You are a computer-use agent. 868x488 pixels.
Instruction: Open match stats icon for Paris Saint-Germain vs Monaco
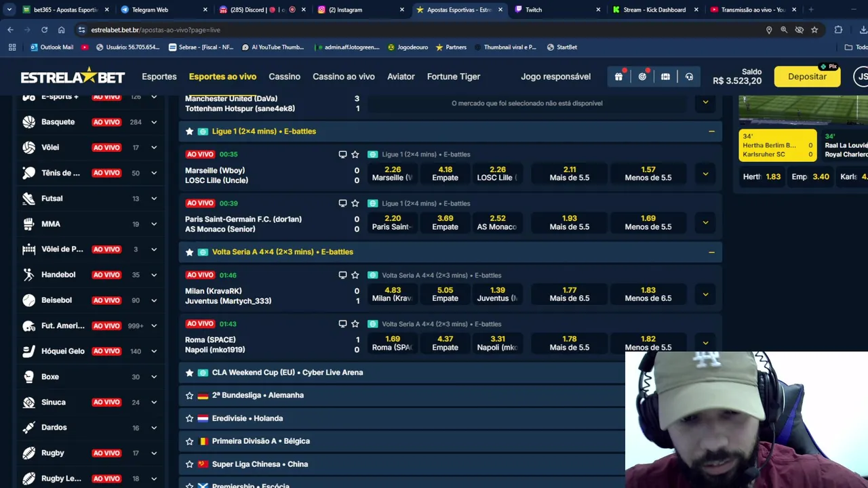click(342, 203)
